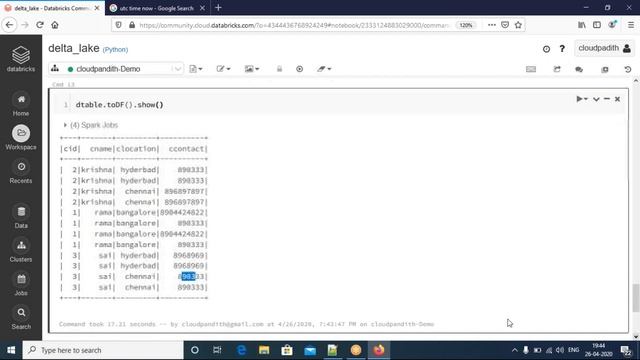This screenshot has height=360, width=640.
Task: Click the clock icon near help
Action: [x=546, y=49]
